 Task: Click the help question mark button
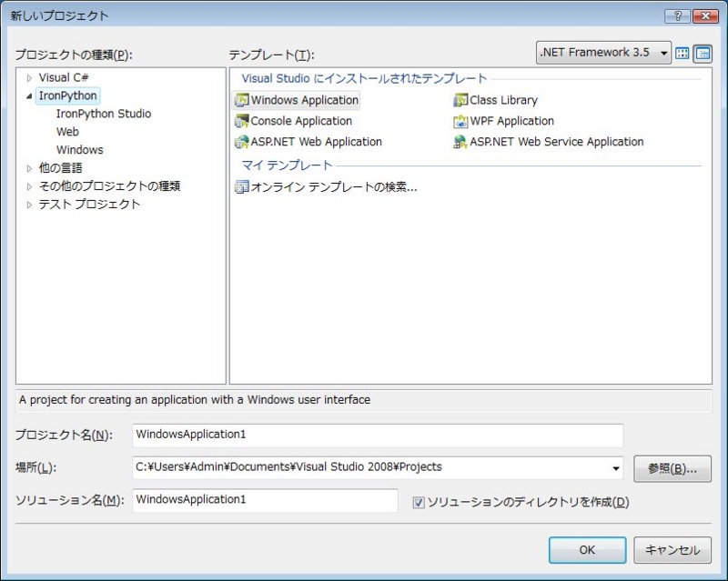point(677,16)
